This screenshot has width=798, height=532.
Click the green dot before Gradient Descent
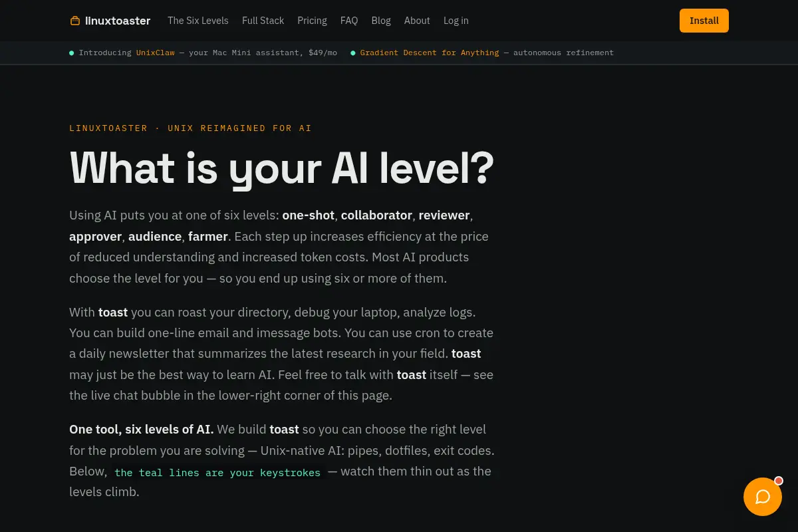click(353, 53)
